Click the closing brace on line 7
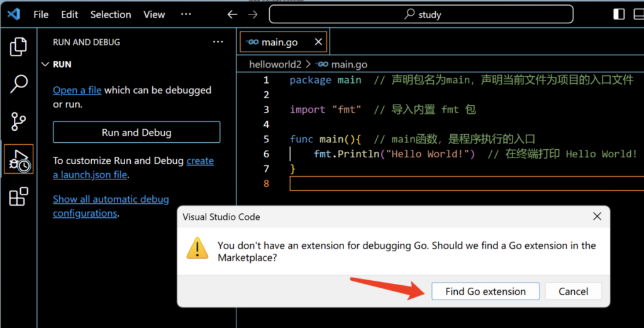The width and height of the screenshot is (644, 328). coord(292,169)
